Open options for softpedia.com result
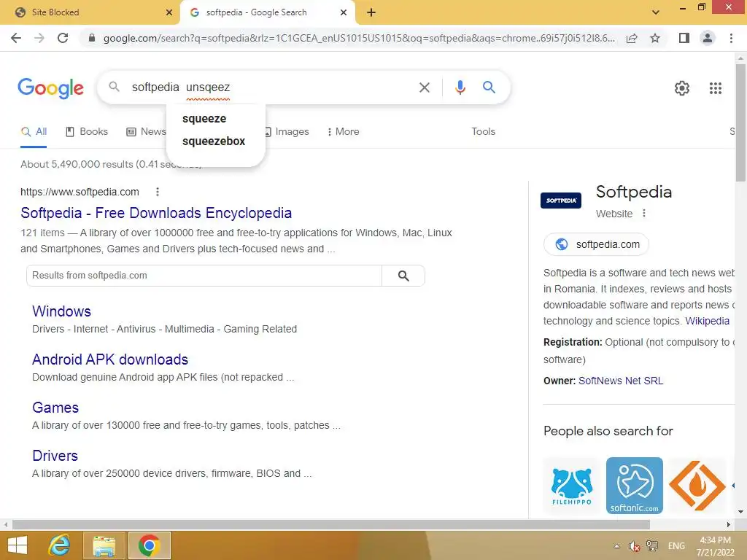Image resolution: width=747 pixels, height=560 pixels. coord(158,192)
